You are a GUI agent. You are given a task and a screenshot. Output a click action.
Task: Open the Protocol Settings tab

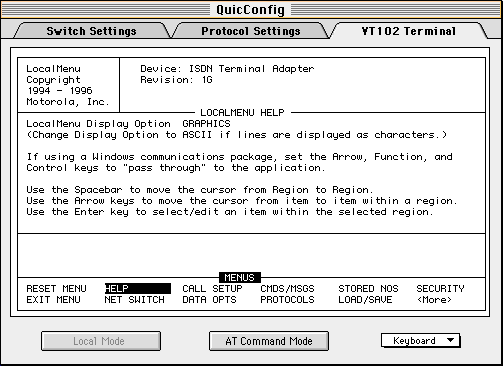(251, 31)
